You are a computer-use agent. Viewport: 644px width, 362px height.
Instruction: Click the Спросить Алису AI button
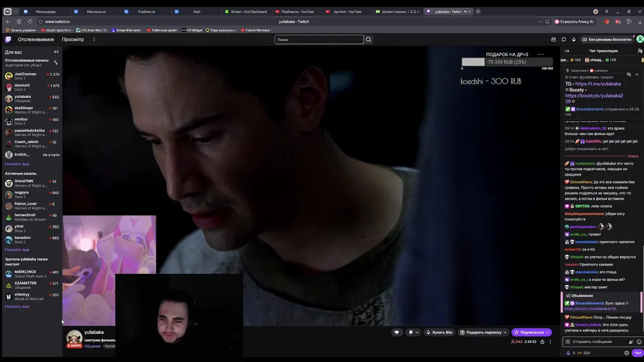coord(574,22)
